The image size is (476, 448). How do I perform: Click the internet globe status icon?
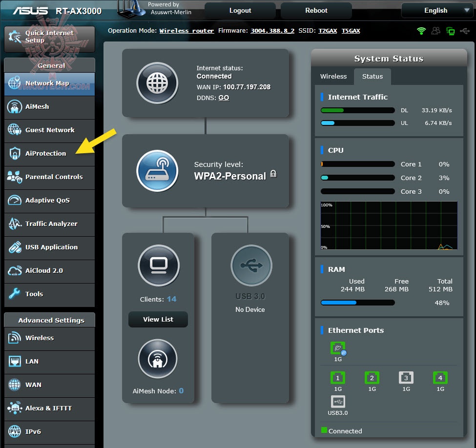(157, 83)
